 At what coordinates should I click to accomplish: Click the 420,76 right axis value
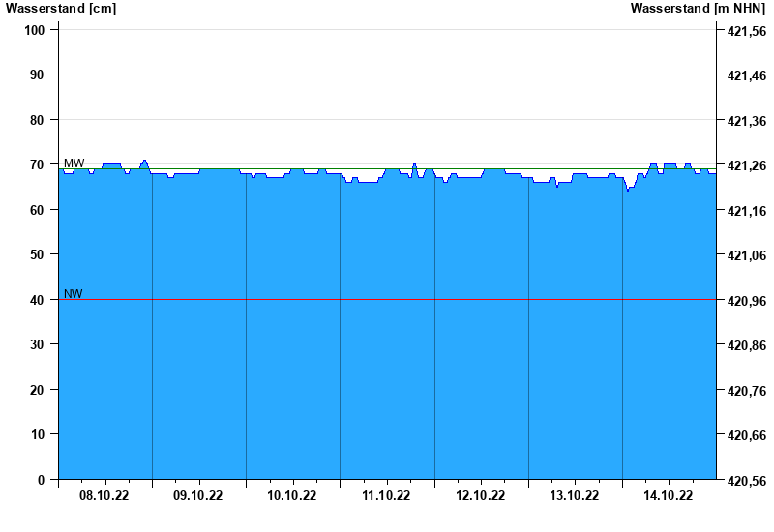747,391
